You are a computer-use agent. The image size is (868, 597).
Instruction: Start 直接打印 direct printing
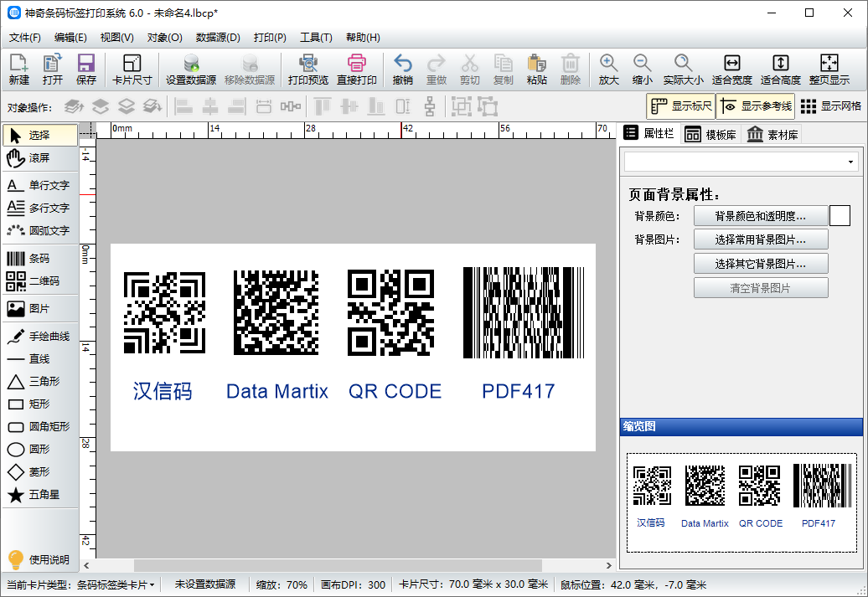click(357, 69)
